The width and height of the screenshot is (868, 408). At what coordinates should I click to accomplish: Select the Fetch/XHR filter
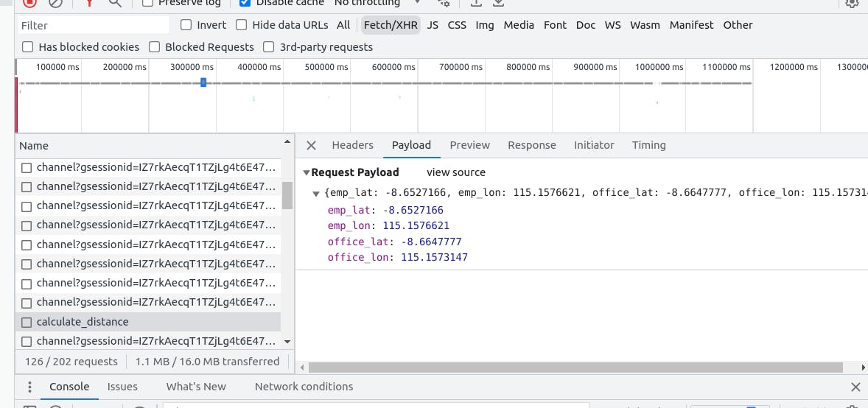click(391, 25)
